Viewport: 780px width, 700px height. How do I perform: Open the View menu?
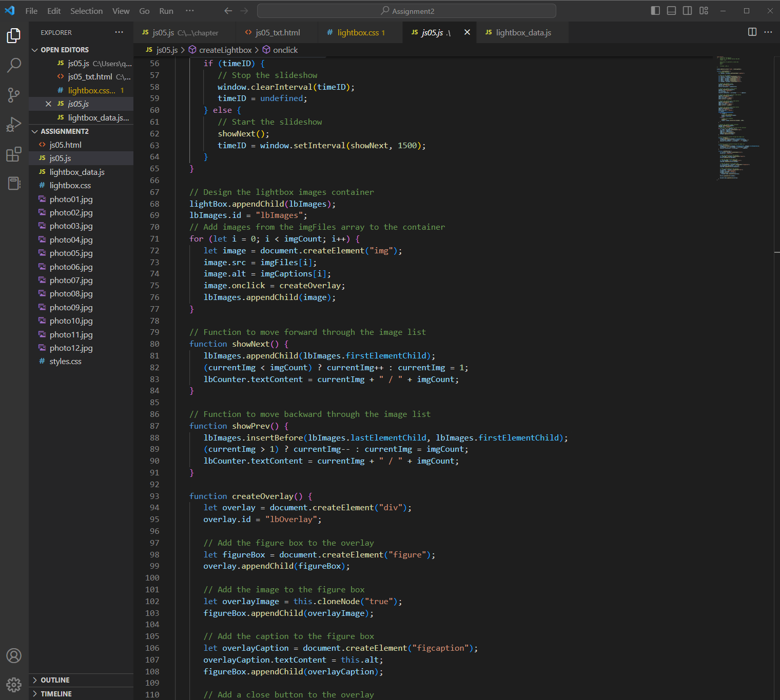coord(121,11)
